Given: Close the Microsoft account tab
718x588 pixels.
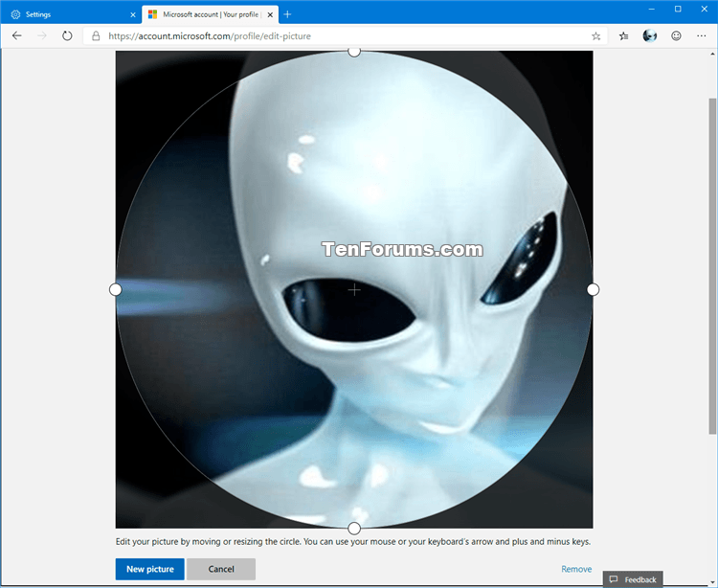Looking at the screenshot, I should point(270,14).
